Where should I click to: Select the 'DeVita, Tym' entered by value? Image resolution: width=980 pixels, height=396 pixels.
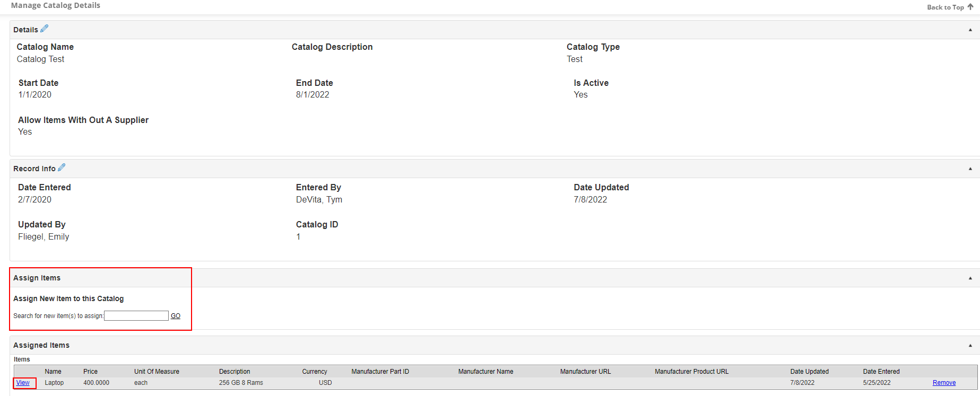(x=319, y=200)
